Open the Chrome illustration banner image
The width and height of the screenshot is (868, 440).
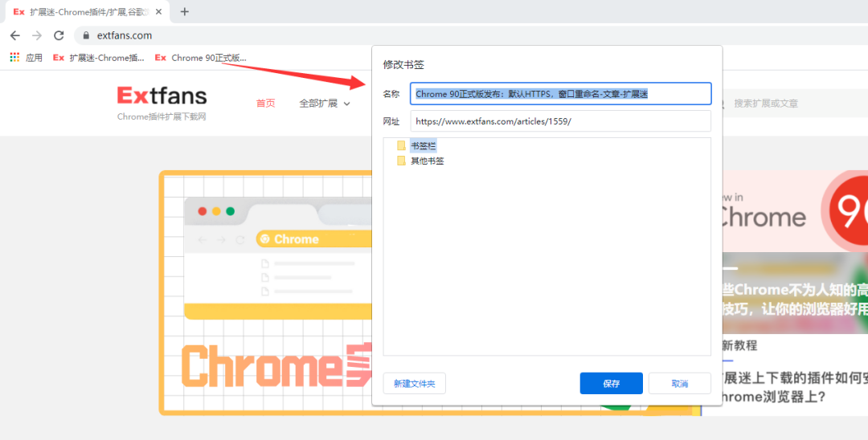tap(266, 293)
